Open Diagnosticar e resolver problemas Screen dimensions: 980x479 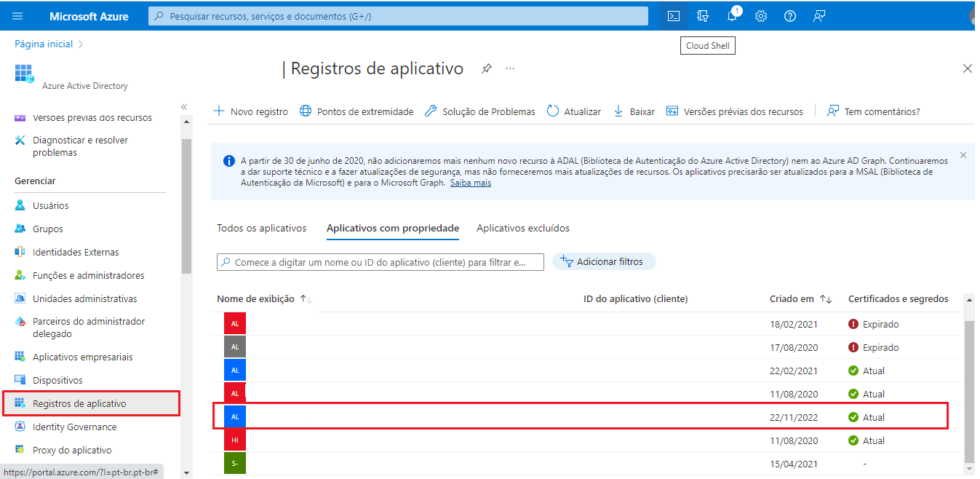tap(80, 146)
